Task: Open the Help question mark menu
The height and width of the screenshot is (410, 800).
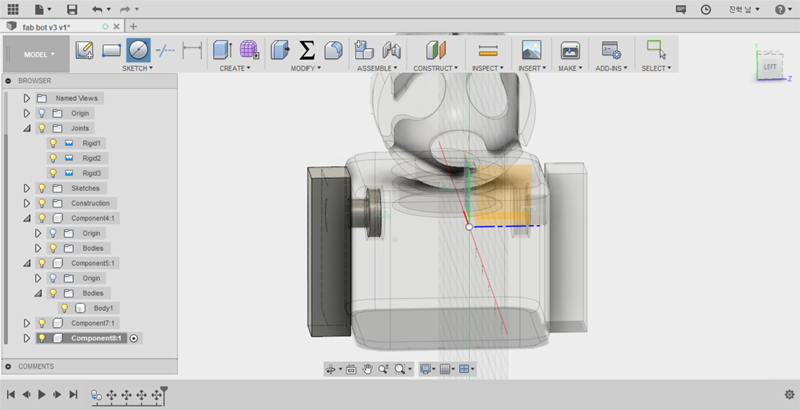Action: tap(781, 9)
